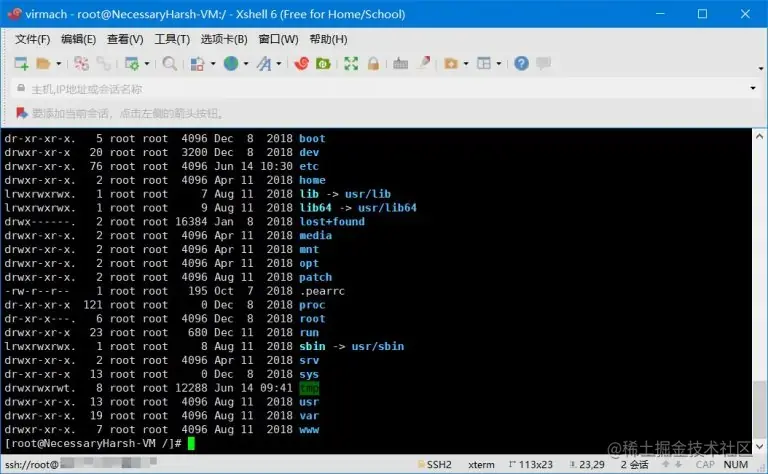This screenshot has width=768, height=474.
Task: Click the New Session toolbar icon
Action: click(21, 63)
